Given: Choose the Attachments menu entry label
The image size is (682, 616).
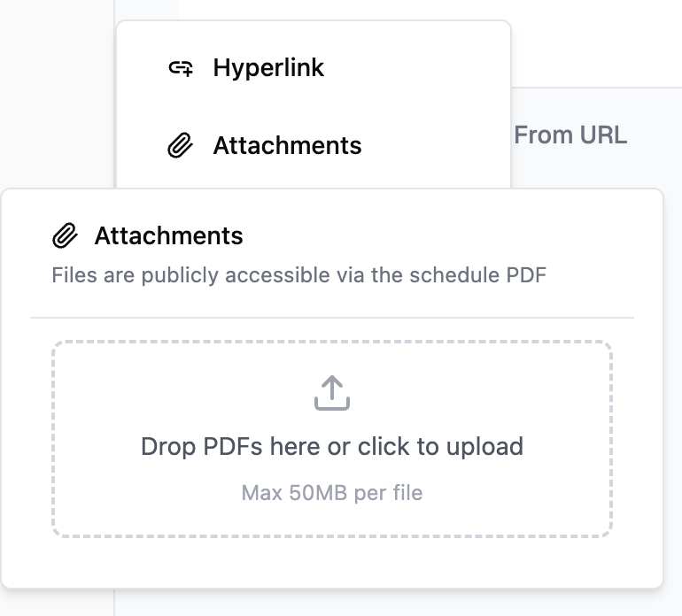Looking at the screenshot, I should pyautogui.click(x=287, y=145).
